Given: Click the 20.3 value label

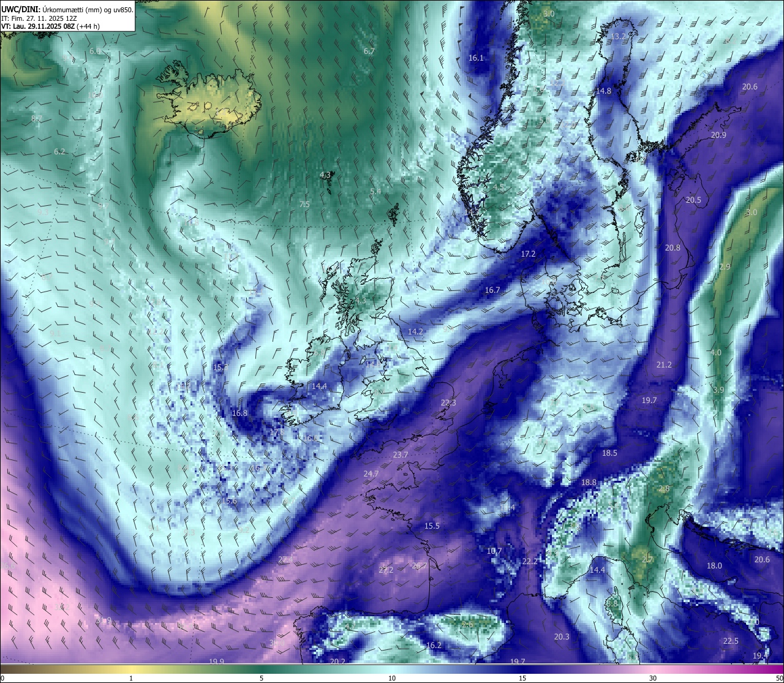Looking at the screenshot, I should pos(562,637).
